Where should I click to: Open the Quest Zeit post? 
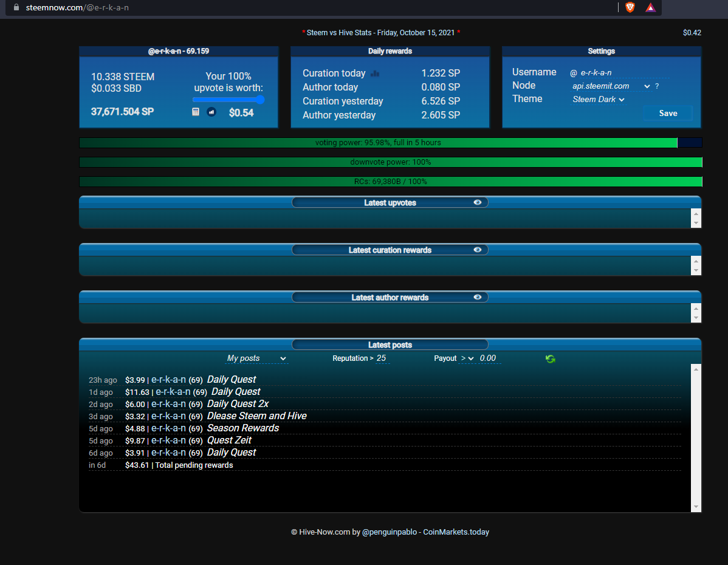229,440
